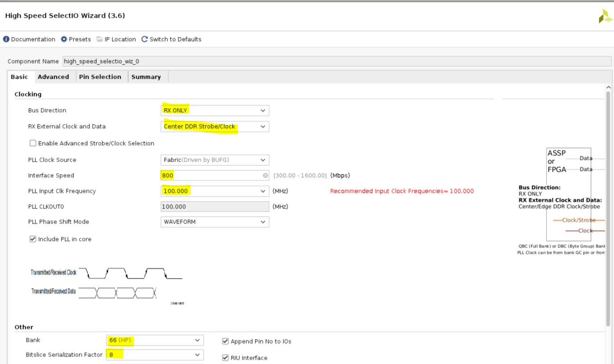Switch to the Advanced tab

(x=53, y=77)
